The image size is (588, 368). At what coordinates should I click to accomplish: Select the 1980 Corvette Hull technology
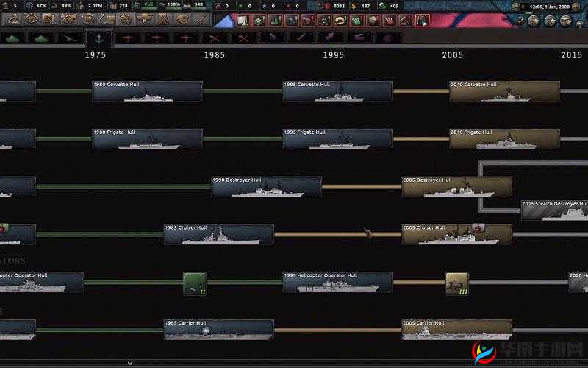[146, 91]
